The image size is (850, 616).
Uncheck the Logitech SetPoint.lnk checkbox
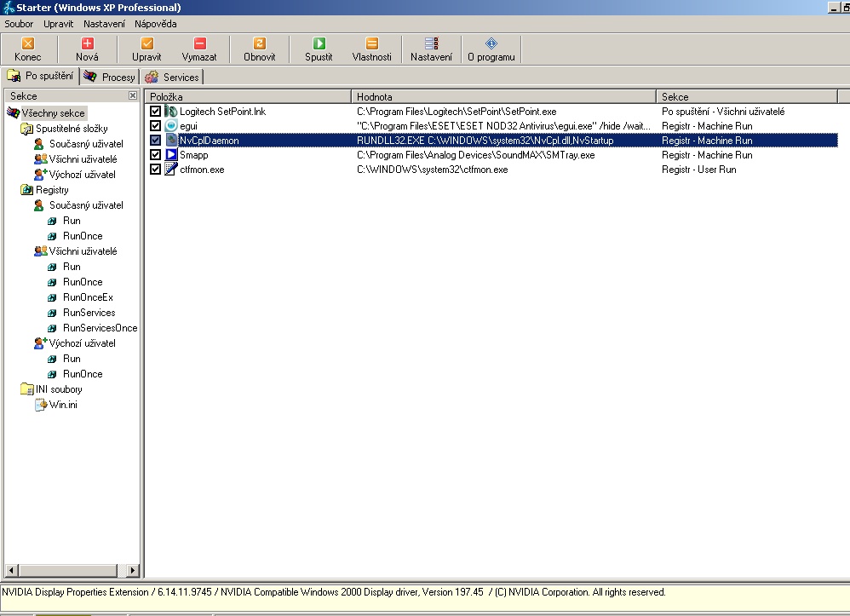click(x=156, y=111)
